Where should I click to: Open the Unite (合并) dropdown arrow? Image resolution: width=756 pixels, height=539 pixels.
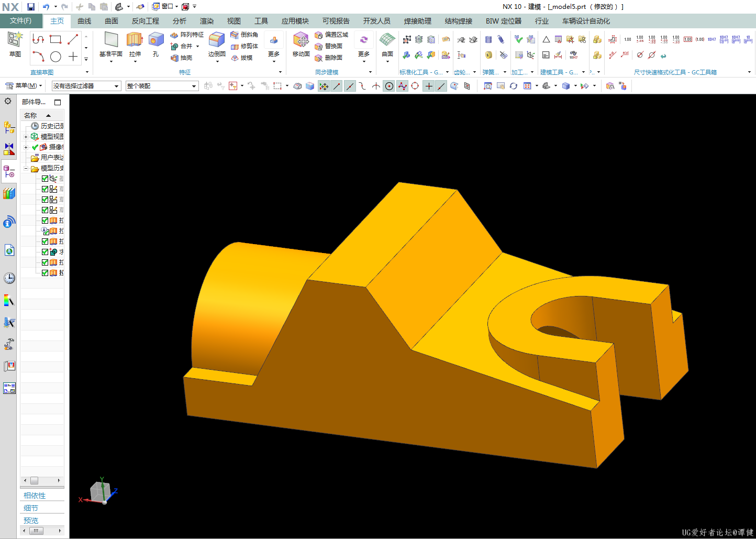[198, 46]
